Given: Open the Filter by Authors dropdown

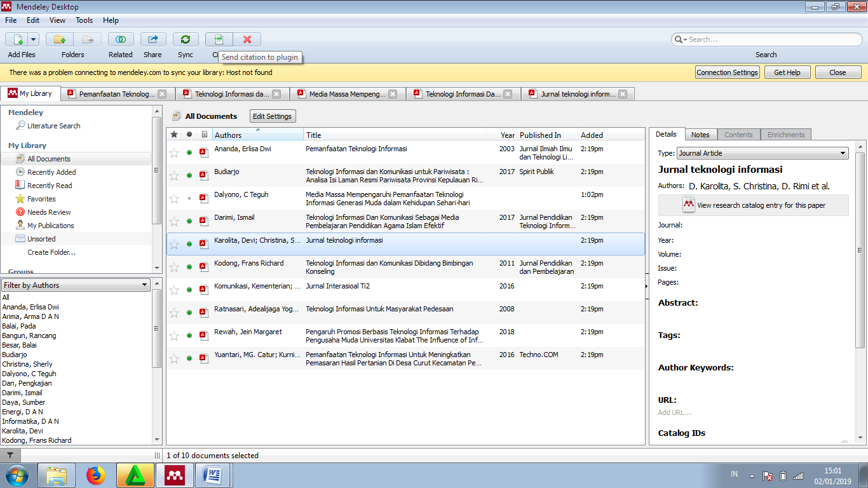Looking at the screenshot, I should coord(76,285).
